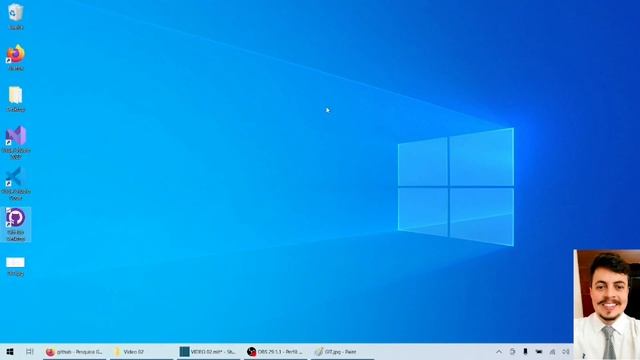Open the network tray icon

(x=552, y=351)
